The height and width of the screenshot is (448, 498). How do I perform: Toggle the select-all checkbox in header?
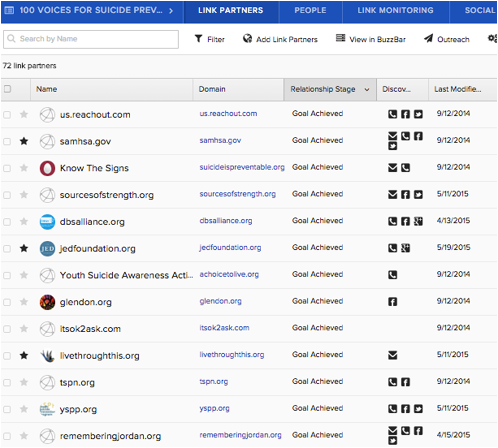point(7,89)
